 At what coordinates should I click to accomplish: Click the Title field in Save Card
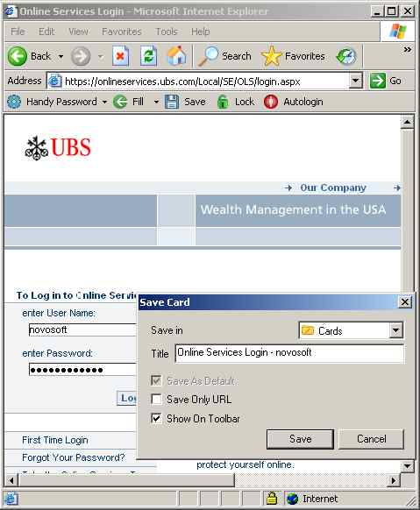pos(289,353)
